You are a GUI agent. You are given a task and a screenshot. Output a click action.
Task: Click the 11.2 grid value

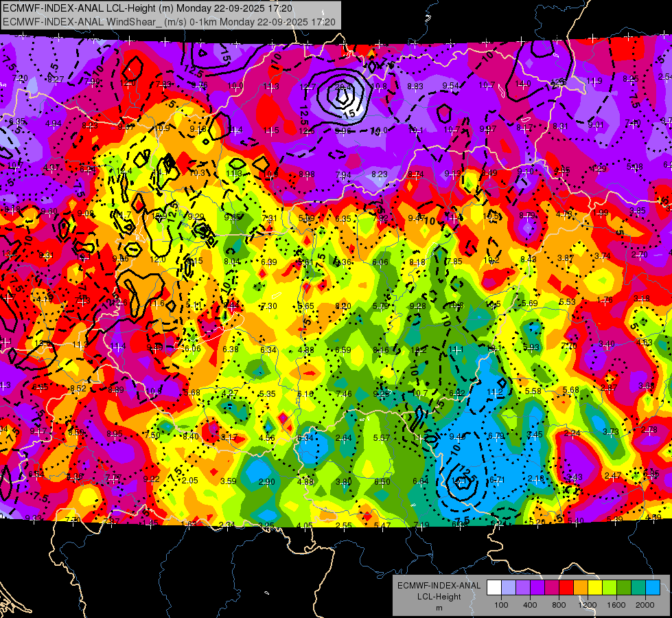[495, 392]
